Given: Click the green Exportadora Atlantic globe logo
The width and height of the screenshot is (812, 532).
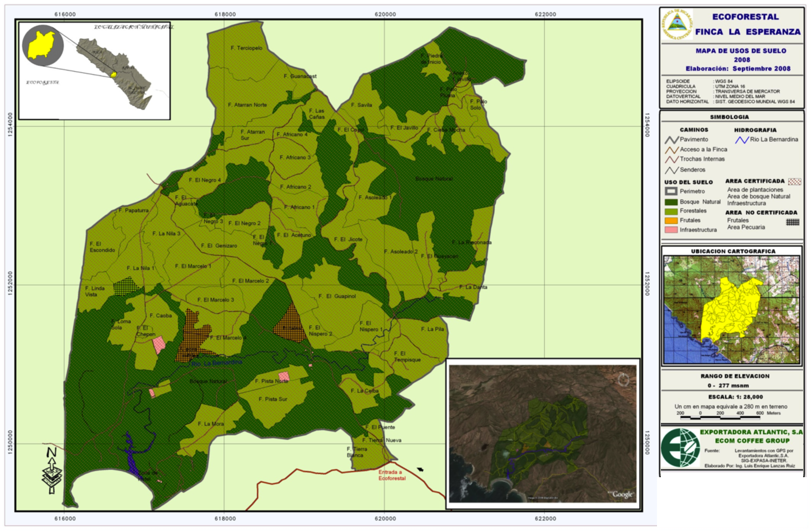Looking at the screenshot, I should tap(679, 448).
